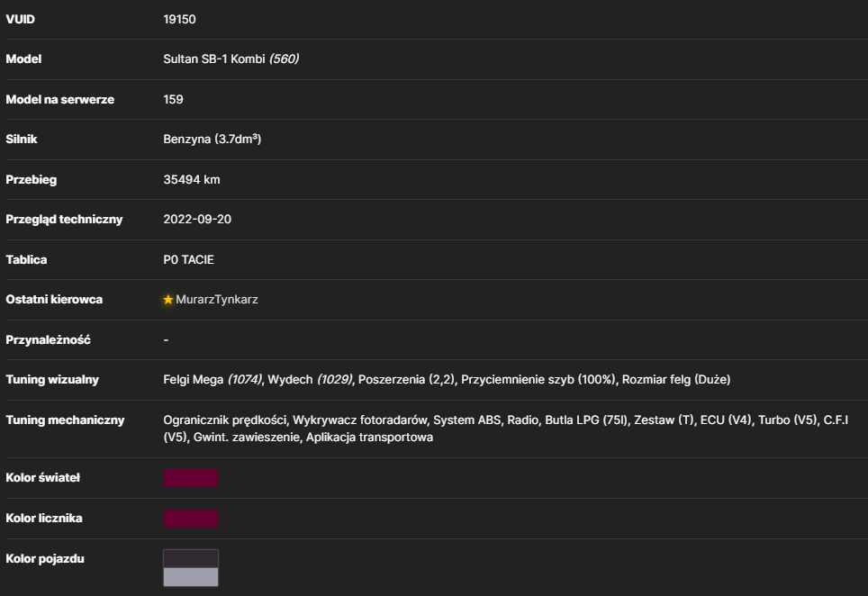
Task: Click the italic model ID (560)
Action: pos(284,59)
